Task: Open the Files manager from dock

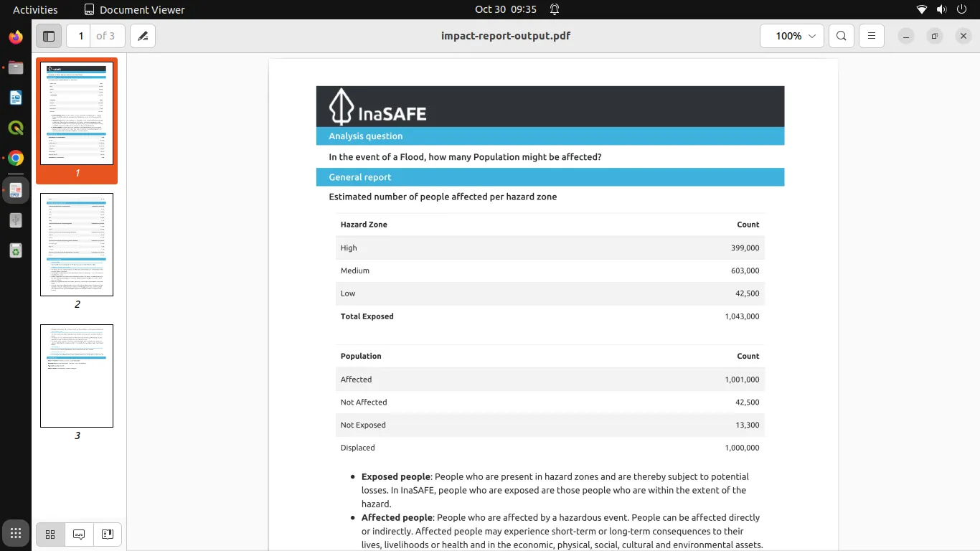Action: pos(16,68)
